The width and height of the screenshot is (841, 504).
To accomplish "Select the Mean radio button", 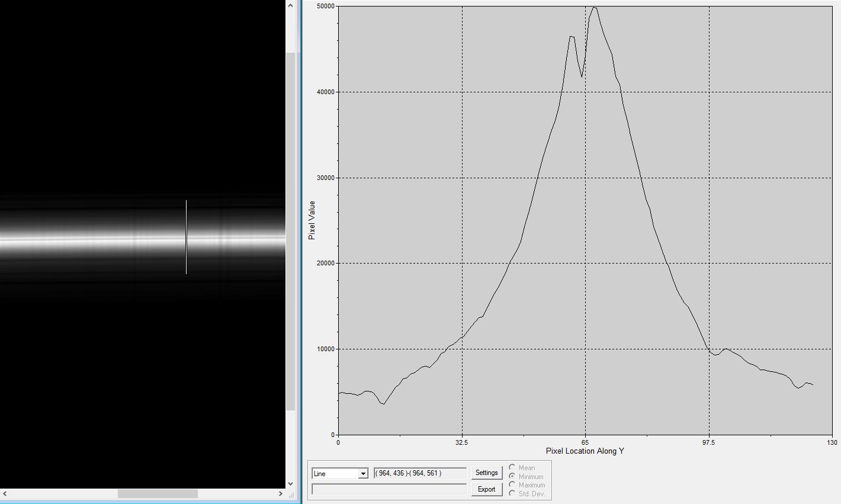I will tap(512, 467).
